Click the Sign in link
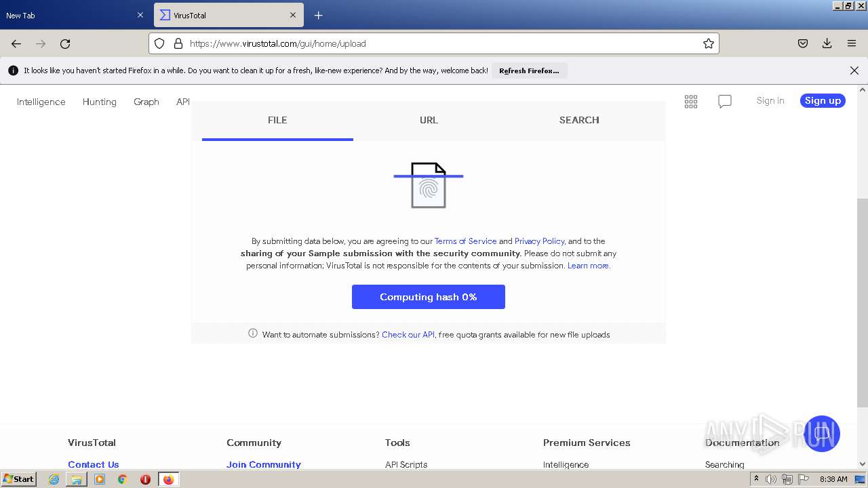 [x=770, y=100]
